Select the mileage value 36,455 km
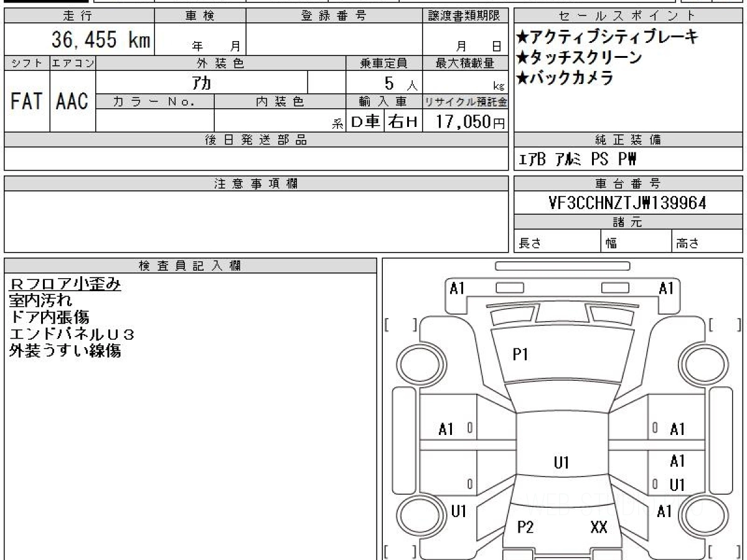The image size is (747, 560). [100, 40]
